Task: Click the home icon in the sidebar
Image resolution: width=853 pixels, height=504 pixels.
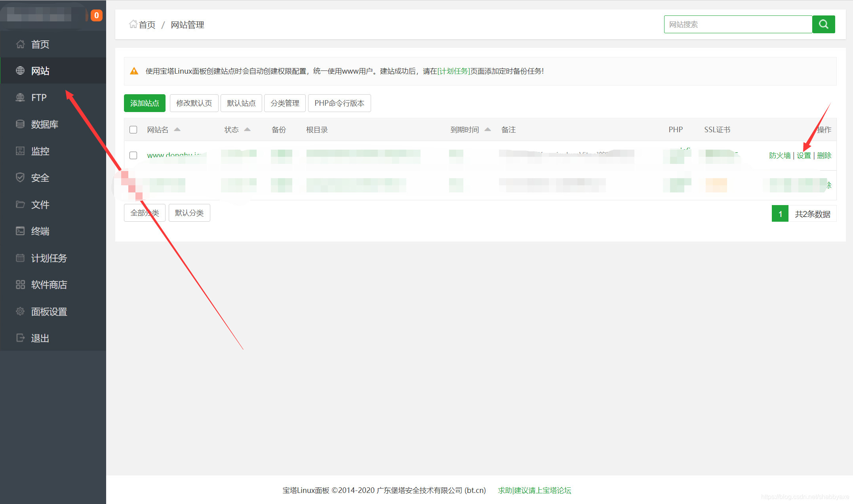Action: pos(20,44)
